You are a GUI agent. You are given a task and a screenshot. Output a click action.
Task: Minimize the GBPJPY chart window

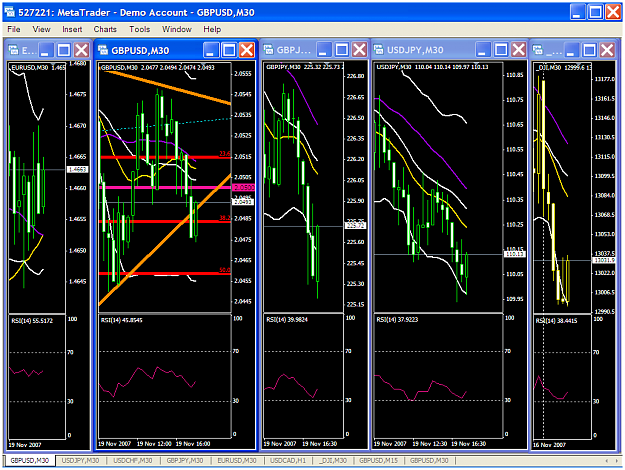324,49
